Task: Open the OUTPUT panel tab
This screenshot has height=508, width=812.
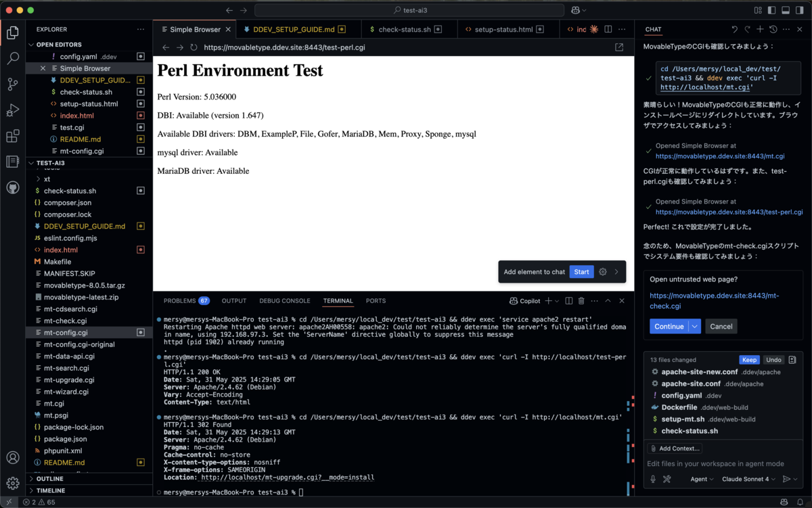Action: point(234,301)
